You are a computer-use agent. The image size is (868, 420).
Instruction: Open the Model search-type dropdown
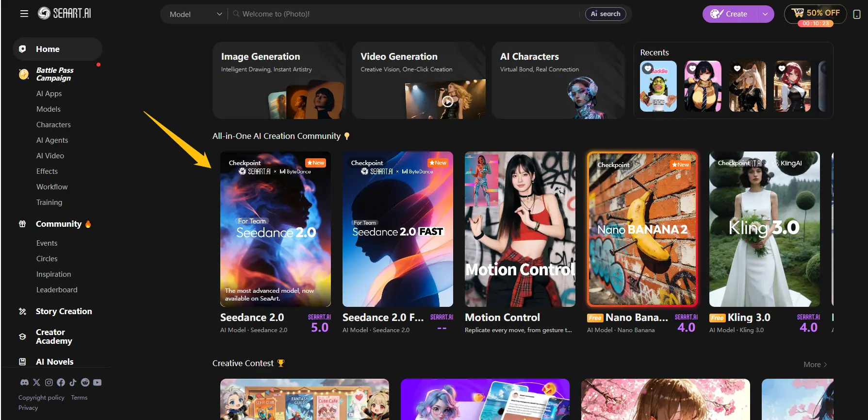pos(195,14)
